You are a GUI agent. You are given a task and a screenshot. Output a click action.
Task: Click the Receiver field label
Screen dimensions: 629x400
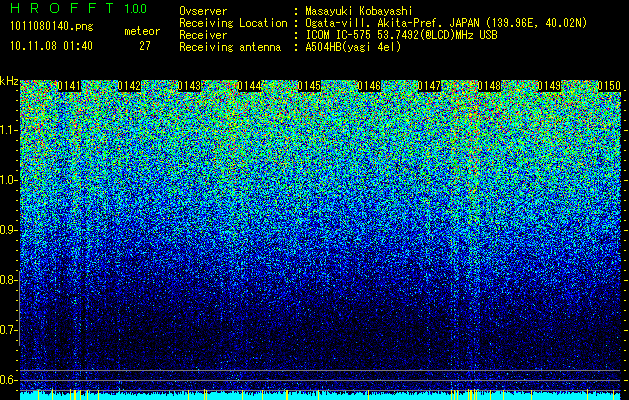coord(203,35)
